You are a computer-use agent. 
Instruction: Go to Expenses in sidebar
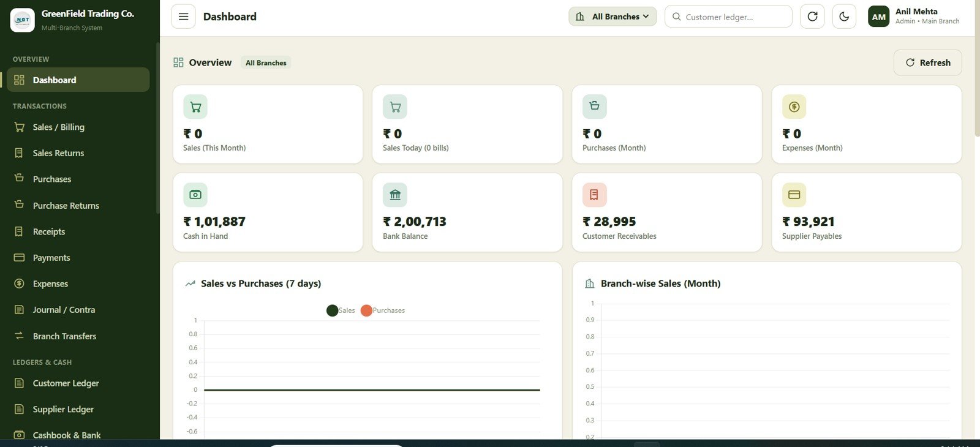tap(78, 284)
